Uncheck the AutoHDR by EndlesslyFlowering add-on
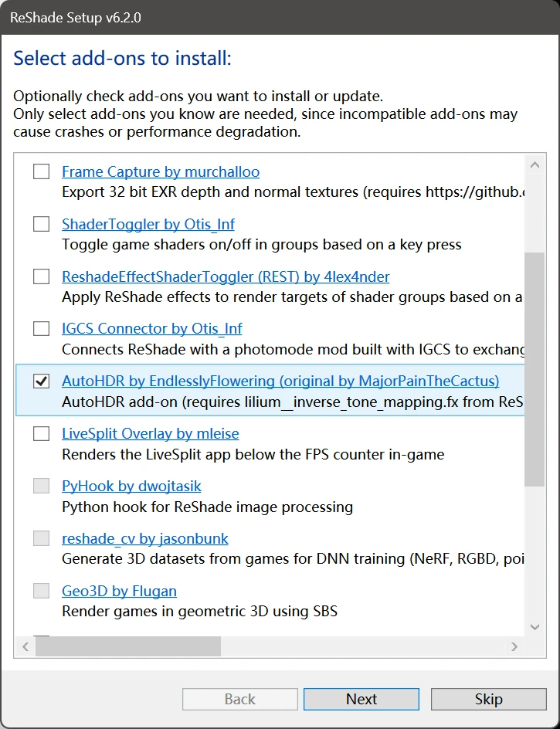The width and height of the screenshot is (560, 729). tap(41, 381)
